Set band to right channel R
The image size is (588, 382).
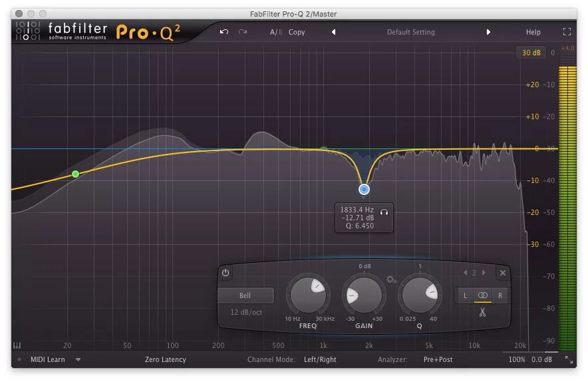[x=500, y=295]
